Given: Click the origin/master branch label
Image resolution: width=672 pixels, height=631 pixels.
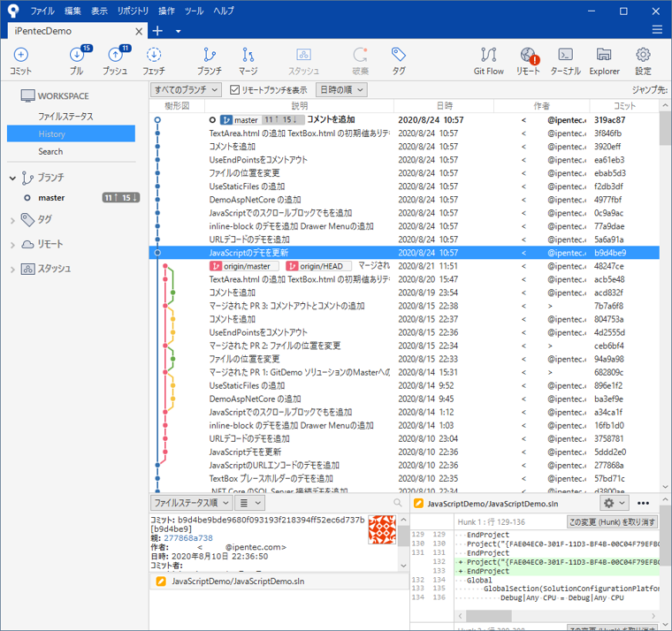Looking at the screenshot, I should click(244, 266).
